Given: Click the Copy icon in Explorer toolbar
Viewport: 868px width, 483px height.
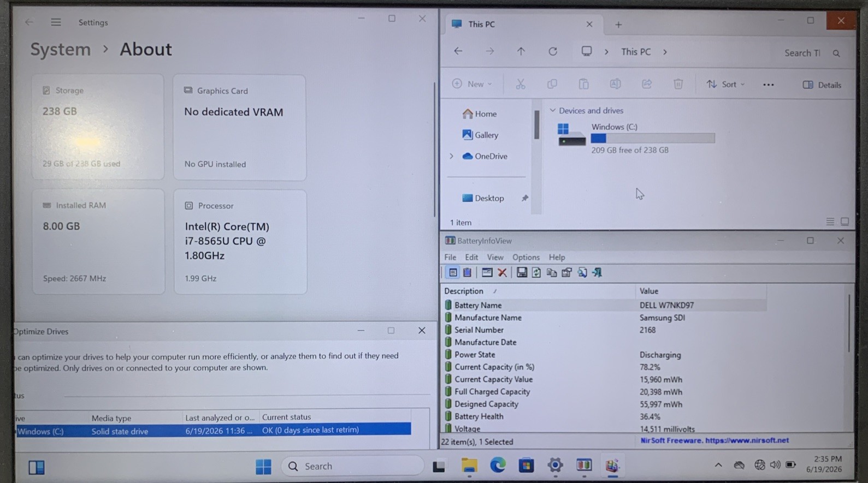Looking at the screenshot, I should (552, 84).
